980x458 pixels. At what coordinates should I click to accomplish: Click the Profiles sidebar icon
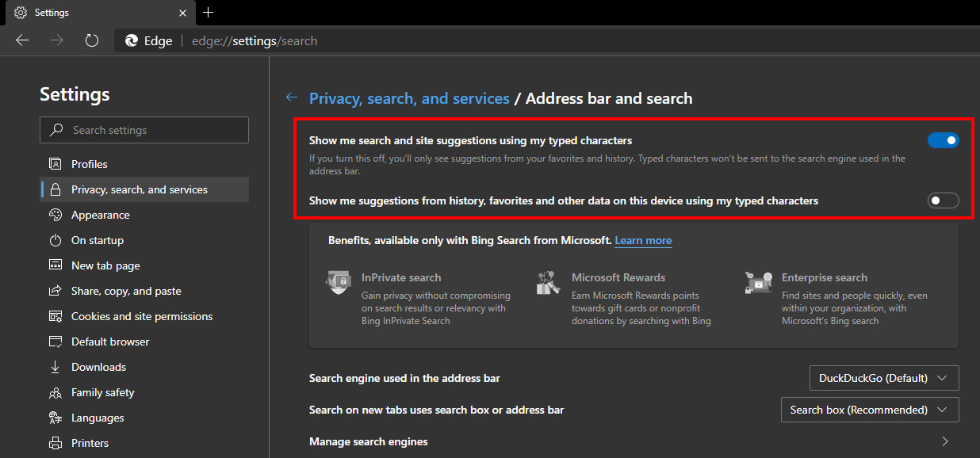pos(56,164)
